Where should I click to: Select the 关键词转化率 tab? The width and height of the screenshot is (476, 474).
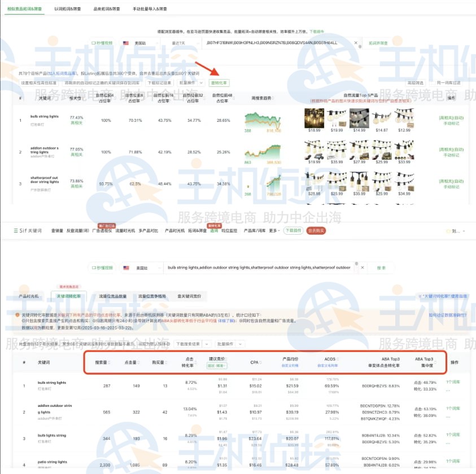click(69, 296)
